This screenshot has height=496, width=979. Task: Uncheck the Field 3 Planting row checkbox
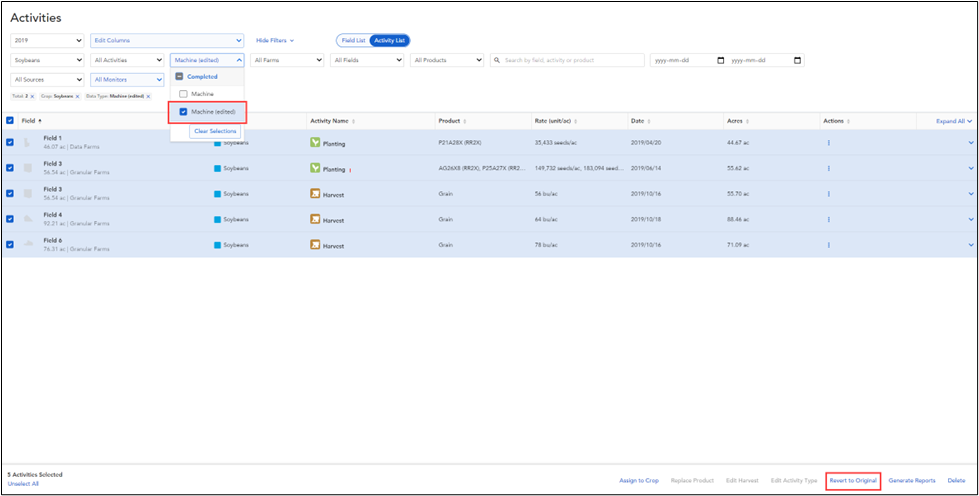click(x=10, y=168)
